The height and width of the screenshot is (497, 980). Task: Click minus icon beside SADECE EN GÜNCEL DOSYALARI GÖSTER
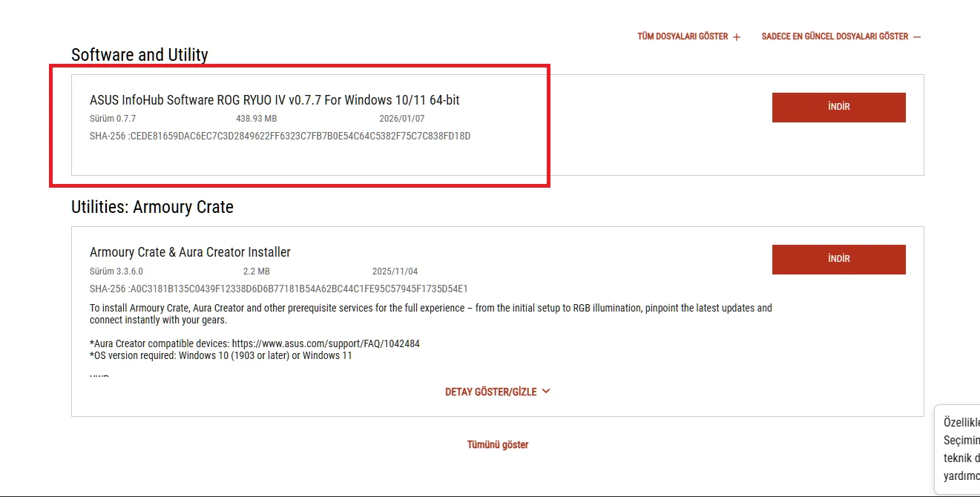[917, 36]
